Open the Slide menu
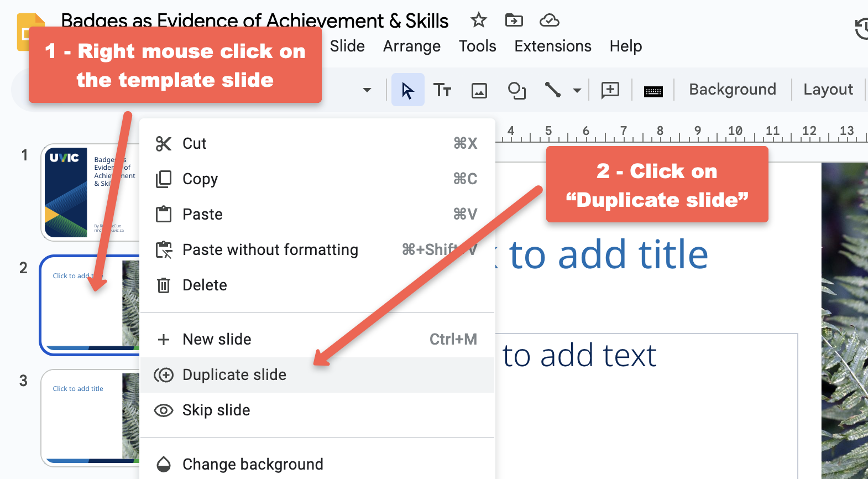868x479 pixels. click(x=347, y=46)
